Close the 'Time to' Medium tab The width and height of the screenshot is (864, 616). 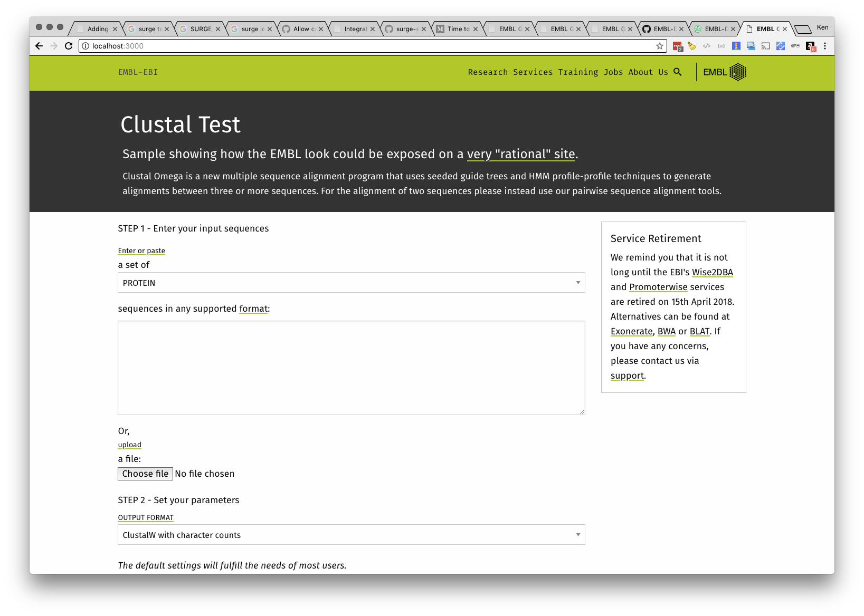point(476,29)
